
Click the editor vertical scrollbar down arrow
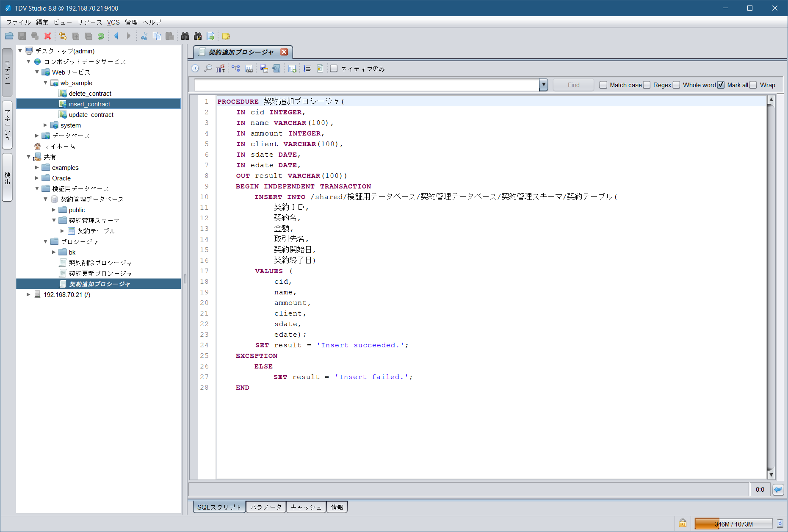[x=771, y=475]
